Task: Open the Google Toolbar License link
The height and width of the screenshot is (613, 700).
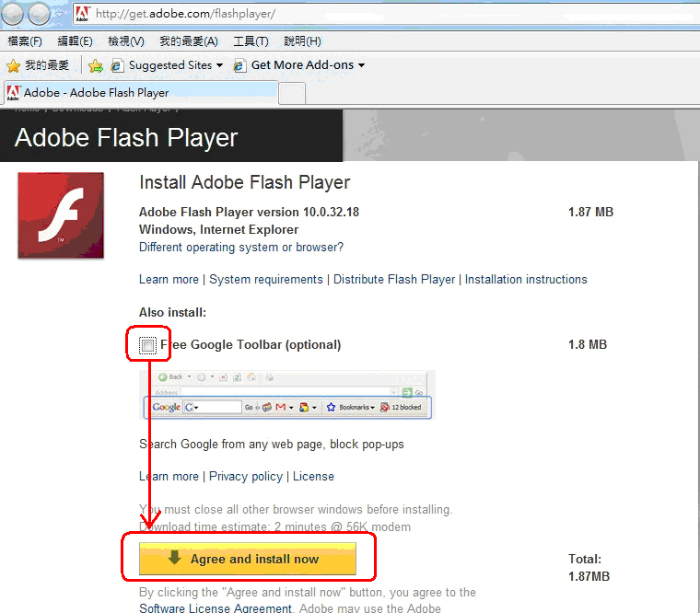Action: point(313,477)
